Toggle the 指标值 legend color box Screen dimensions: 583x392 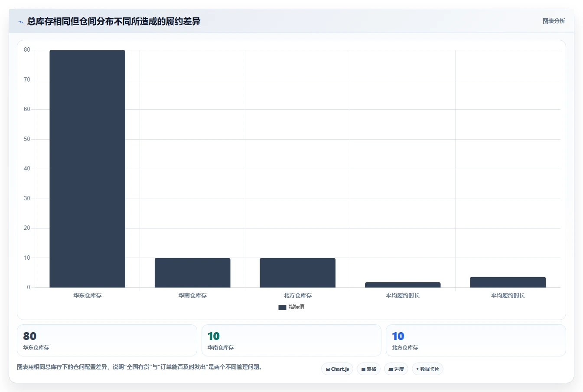click(x=282, y=307)
